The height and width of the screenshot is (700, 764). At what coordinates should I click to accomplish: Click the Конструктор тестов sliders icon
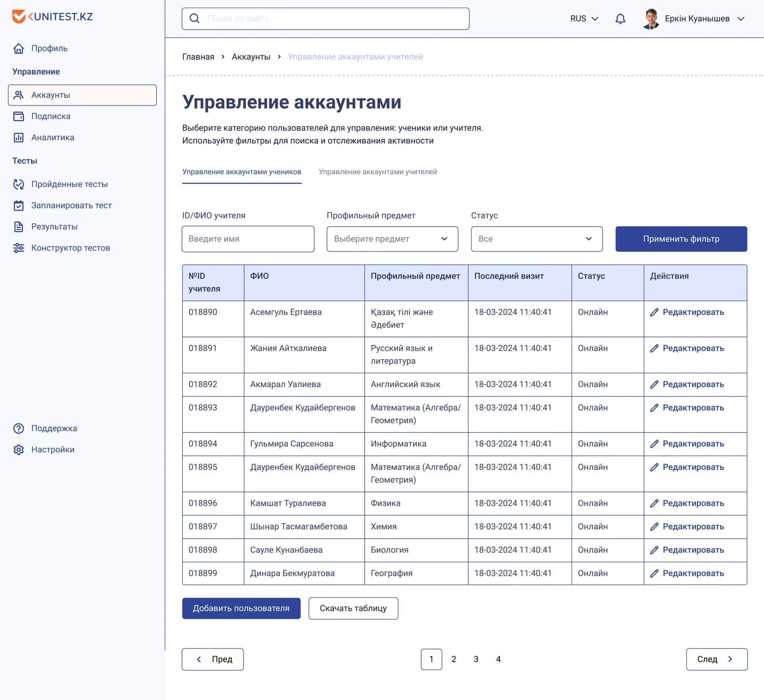tap(19, 248)
